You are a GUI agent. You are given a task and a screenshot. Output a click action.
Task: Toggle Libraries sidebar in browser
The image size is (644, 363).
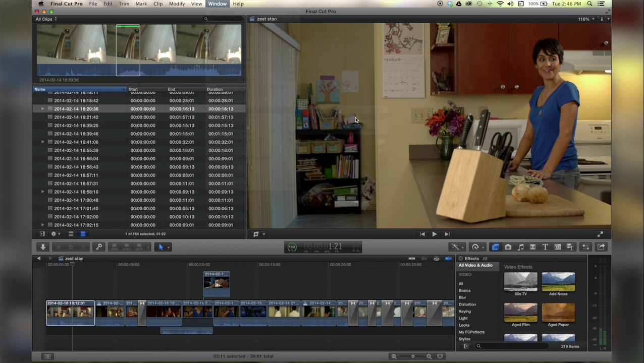click(x=42, y=234)
